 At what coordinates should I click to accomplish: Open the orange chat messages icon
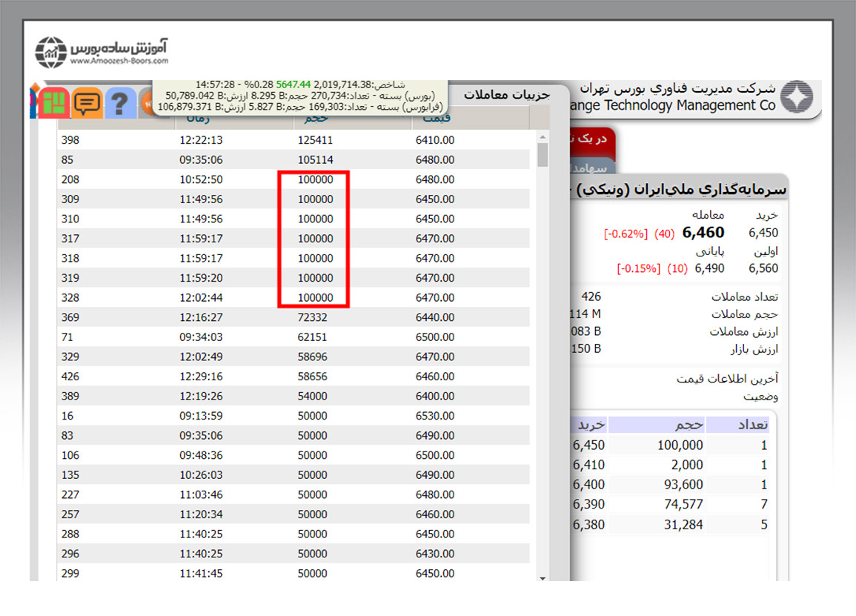click(87, 102)
